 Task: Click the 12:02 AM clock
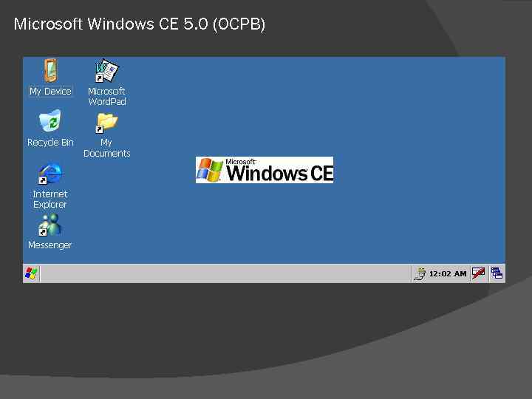[x=448, y=274]
